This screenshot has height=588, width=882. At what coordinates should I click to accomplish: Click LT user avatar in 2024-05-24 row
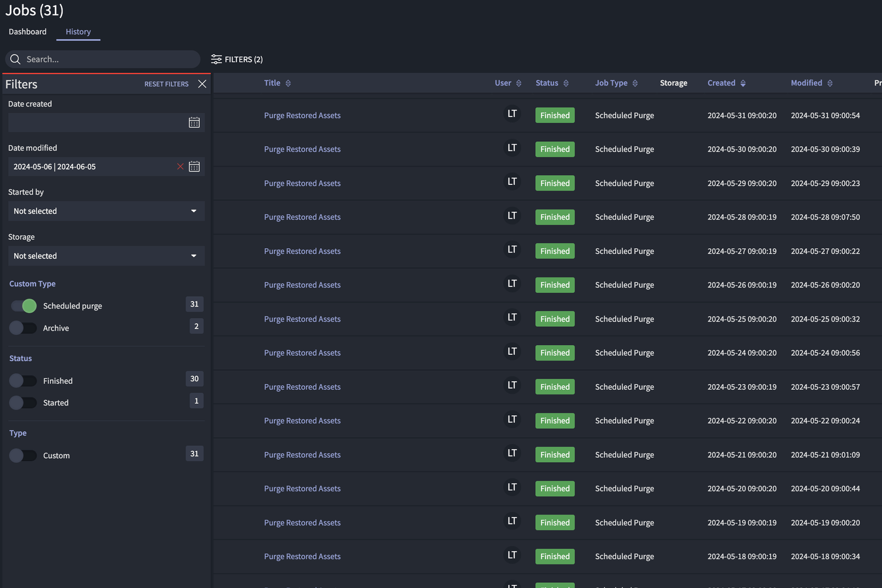point(512,351)
